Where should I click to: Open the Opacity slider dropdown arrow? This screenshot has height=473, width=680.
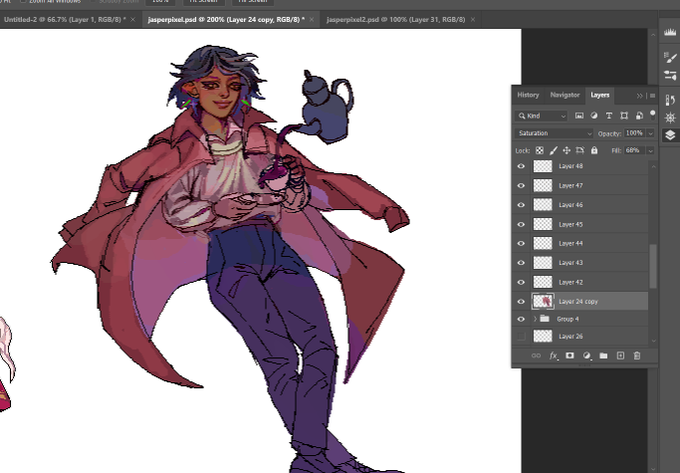(x=651, y=134)
